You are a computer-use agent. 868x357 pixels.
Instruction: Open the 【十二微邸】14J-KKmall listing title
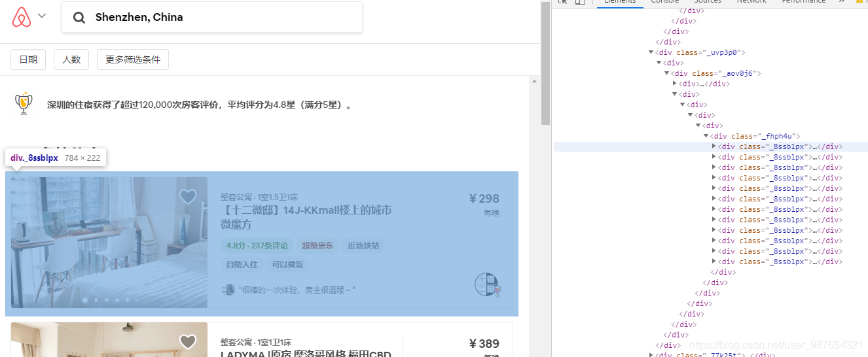[306, 217]
